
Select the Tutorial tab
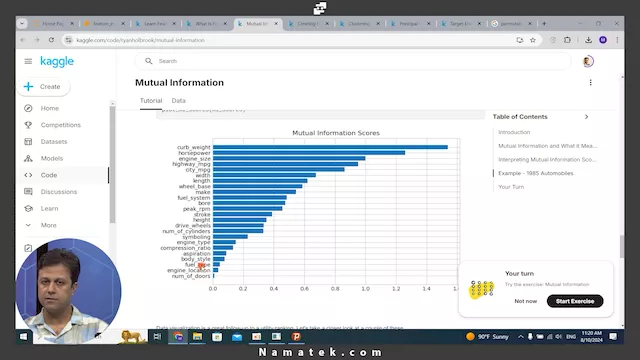click(x=151, y=100)
